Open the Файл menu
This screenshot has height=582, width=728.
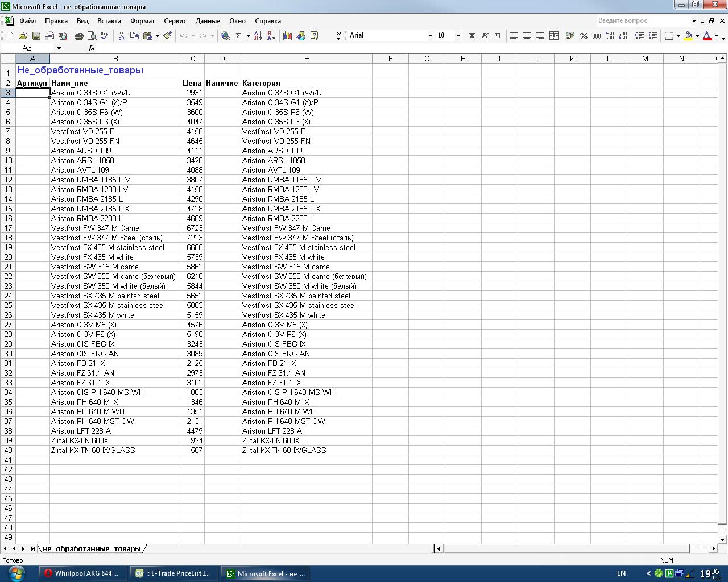(x=27, y=21)
